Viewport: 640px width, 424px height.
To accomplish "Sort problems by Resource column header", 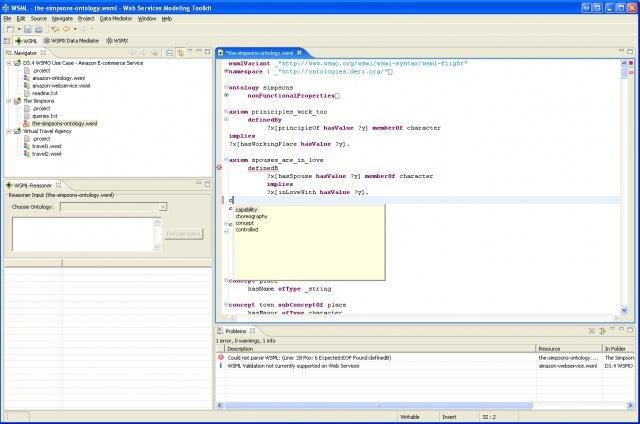I will click(x=569, y=349).
